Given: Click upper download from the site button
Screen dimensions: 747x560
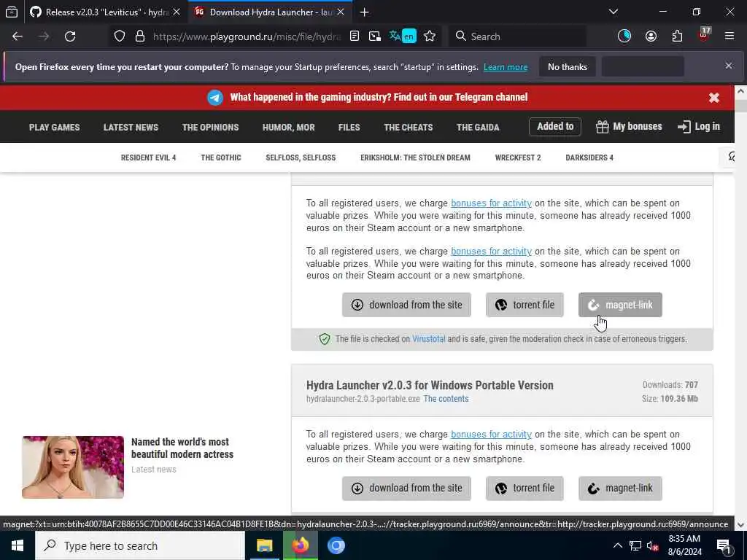Looking at the screenshot, I should click(406, 305).
